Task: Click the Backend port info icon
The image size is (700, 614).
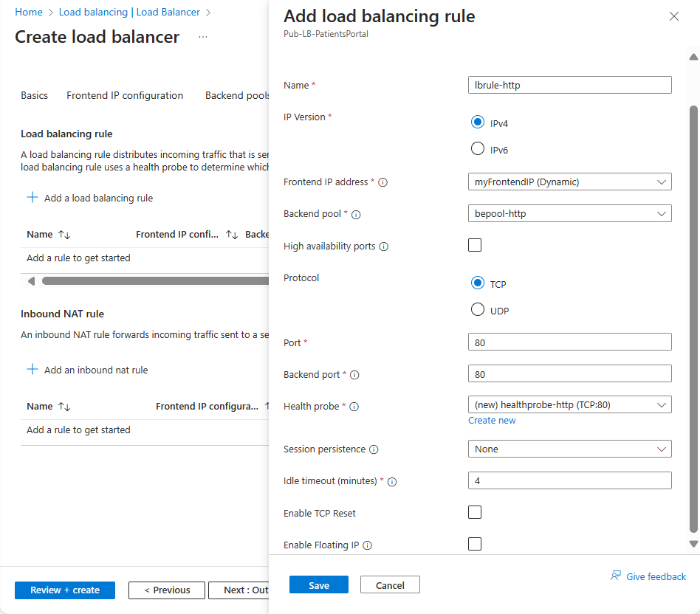Action: (x=354, y=375)
